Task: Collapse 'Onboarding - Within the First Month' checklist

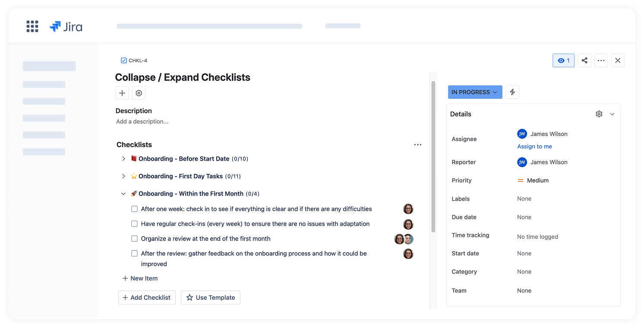Action: click(123, 194)
